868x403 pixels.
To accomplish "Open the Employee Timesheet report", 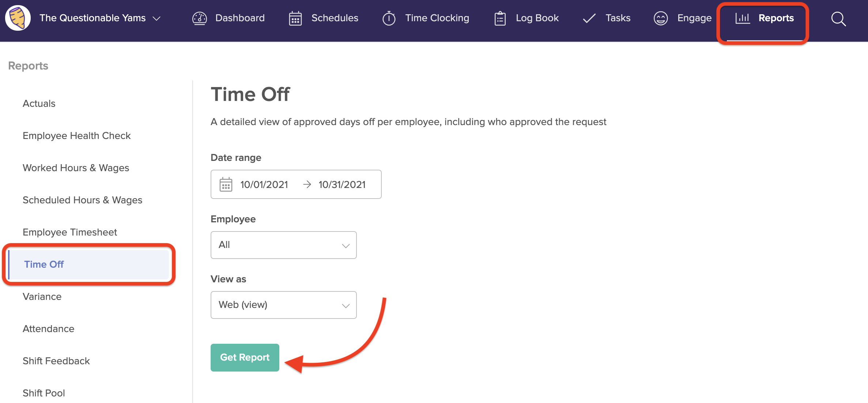I will tap(70, 232).
